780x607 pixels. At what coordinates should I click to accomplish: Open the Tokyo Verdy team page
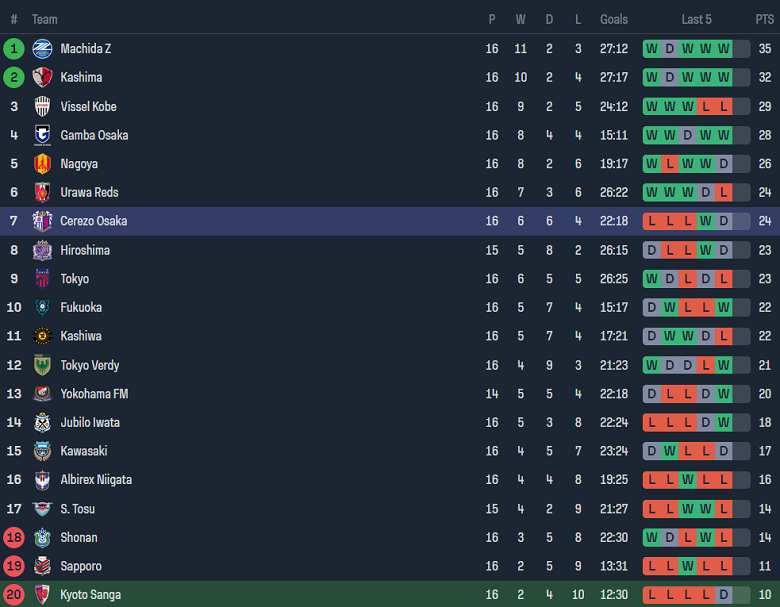pos(89,365)
